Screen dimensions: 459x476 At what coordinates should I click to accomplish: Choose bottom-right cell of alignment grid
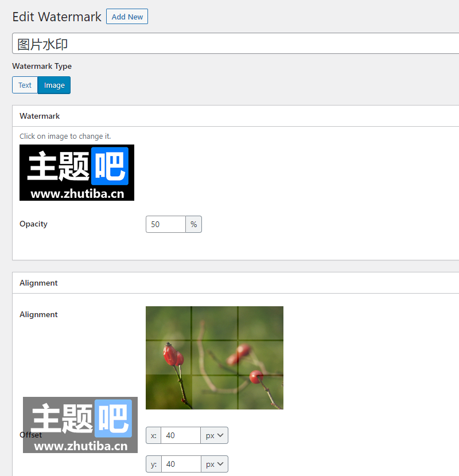pos(260,392)
